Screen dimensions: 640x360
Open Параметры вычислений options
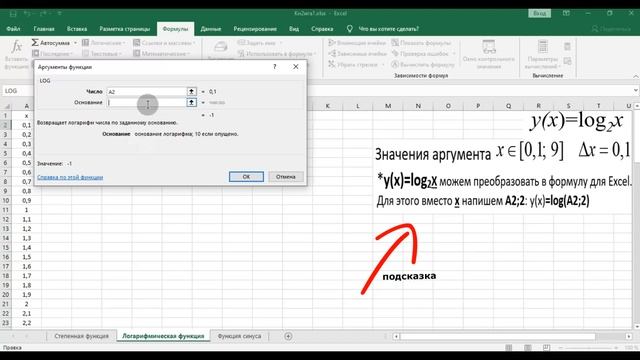click(x=542, y=54)
